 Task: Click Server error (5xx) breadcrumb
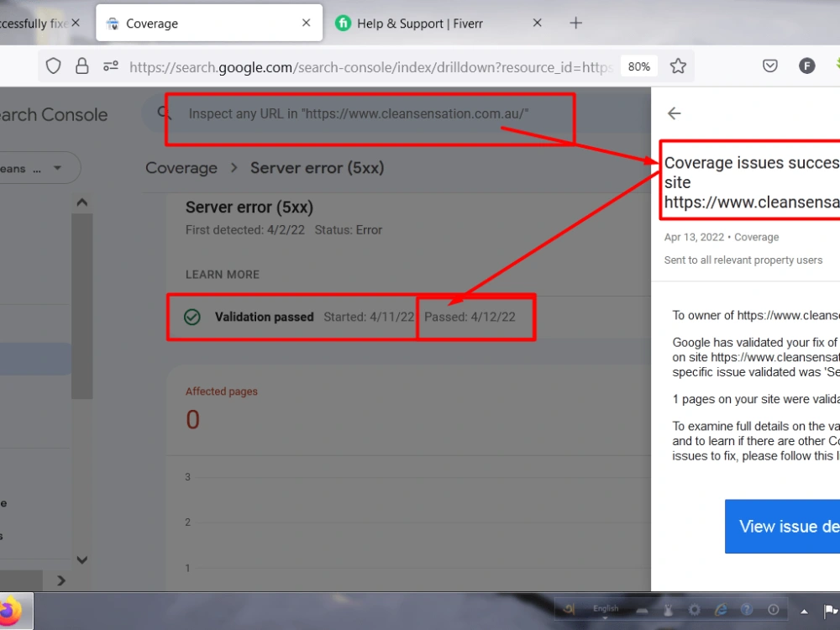(x=318, y=168)
